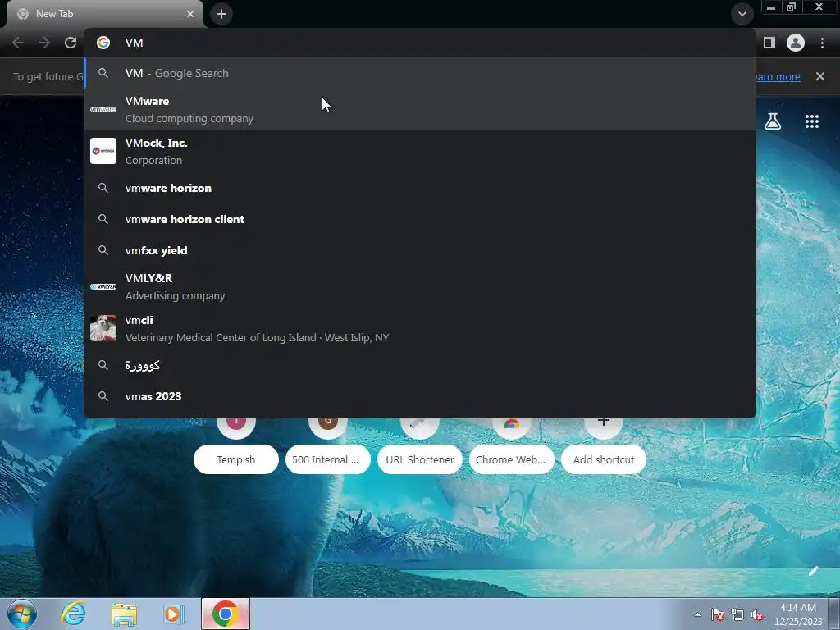Show hidden system tray icons
The width and height of the screenshot is (840, 630).
pos(697,614)
